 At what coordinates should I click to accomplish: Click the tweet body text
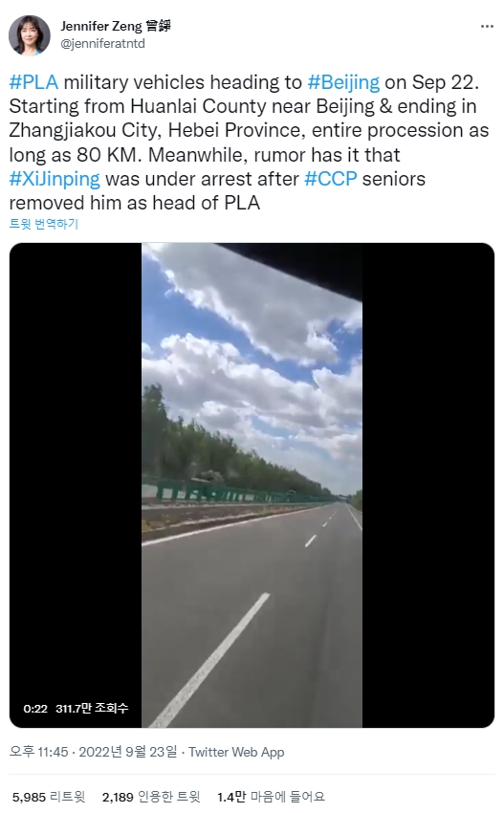click(249, 143)
